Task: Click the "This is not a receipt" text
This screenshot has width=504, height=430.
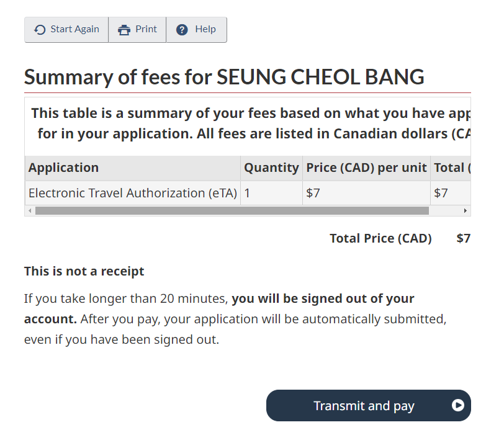Action: point(84,271)
